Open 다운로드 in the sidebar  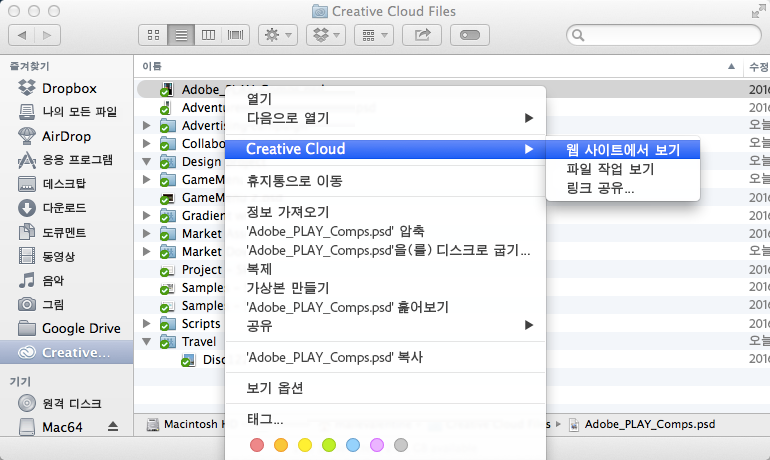52,208
